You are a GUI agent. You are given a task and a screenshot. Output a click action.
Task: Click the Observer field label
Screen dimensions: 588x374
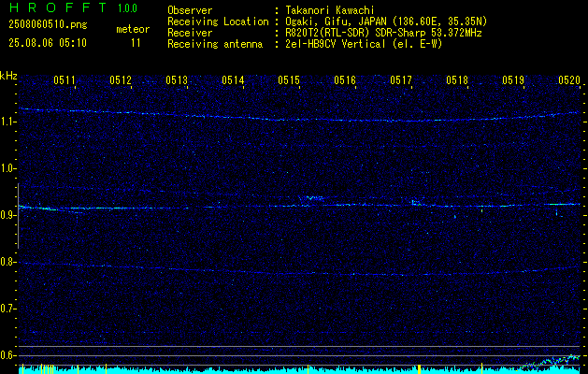click(x=190, y=10)
